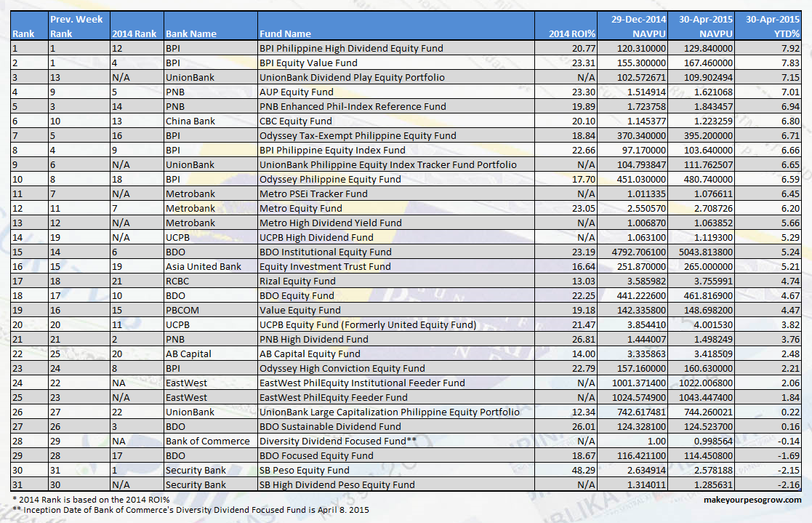
Task: Select the 7.92 YTD value in row one
Action: [792, 48]
